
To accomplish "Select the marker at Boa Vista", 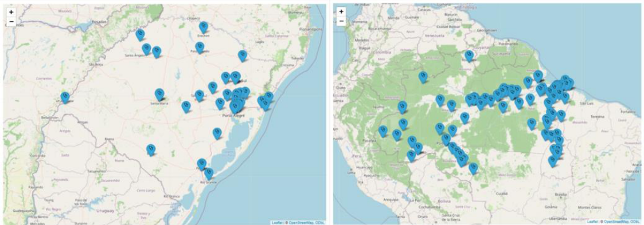I will 469,56.
